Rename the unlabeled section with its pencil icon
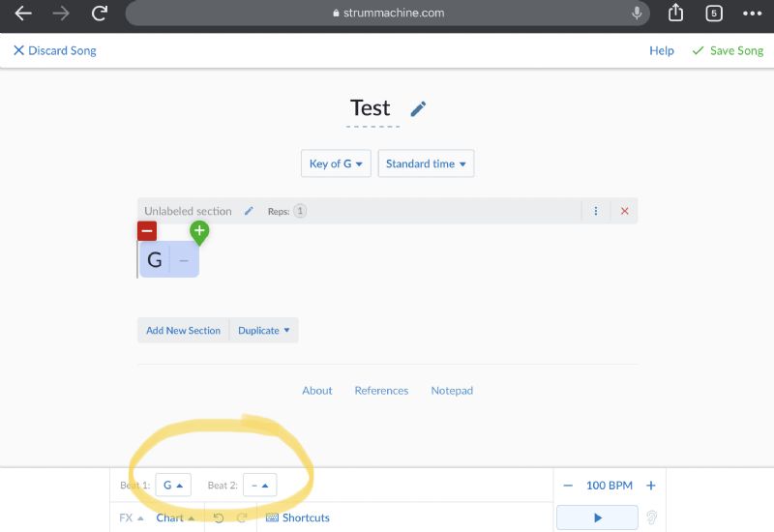 click(x=249, y=211)
